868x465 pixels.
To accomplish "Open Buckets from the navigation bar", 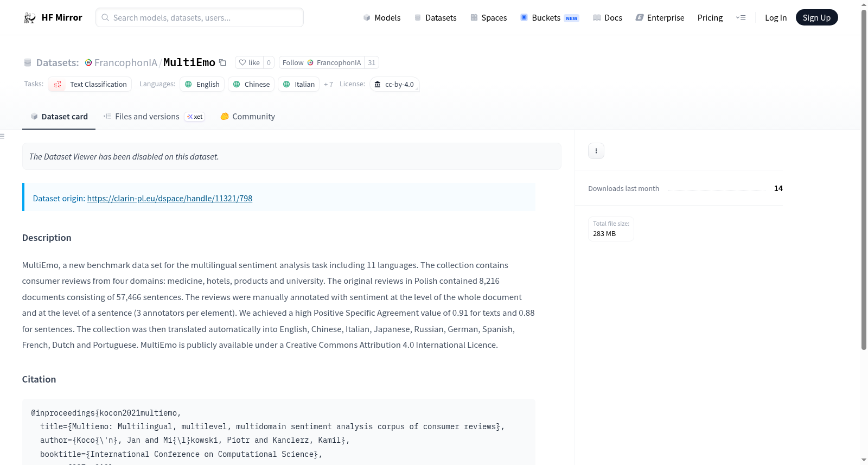I will click(x=550, y=17).
